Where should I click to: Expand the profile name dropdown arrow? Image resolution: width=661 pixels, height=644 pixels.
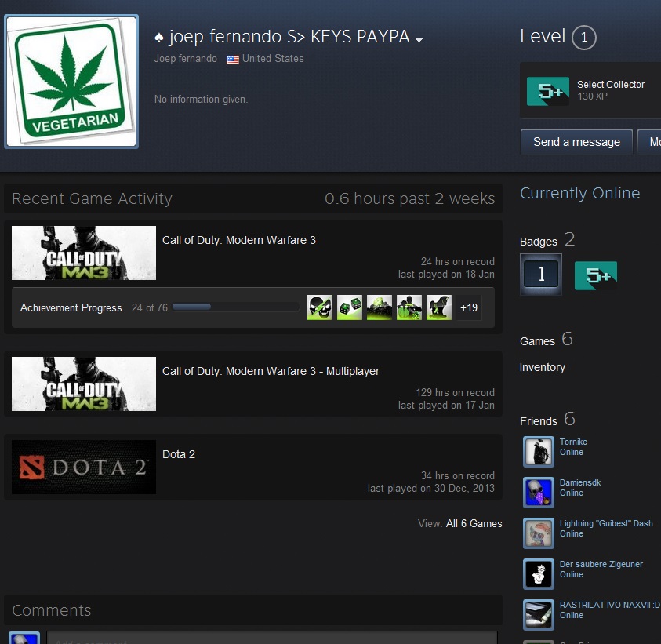[x=419, y=40]
